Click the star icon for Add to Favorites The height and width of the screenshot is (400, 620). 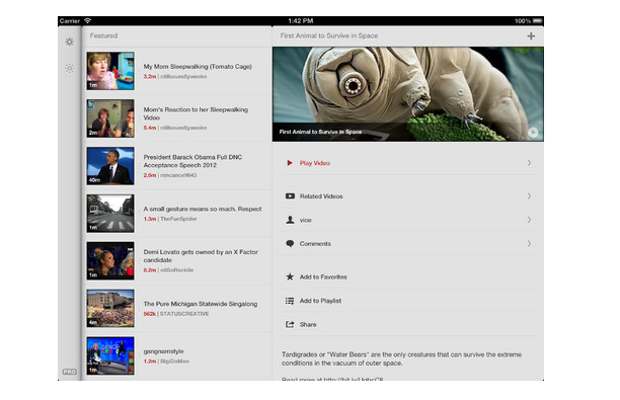point(290,277)
